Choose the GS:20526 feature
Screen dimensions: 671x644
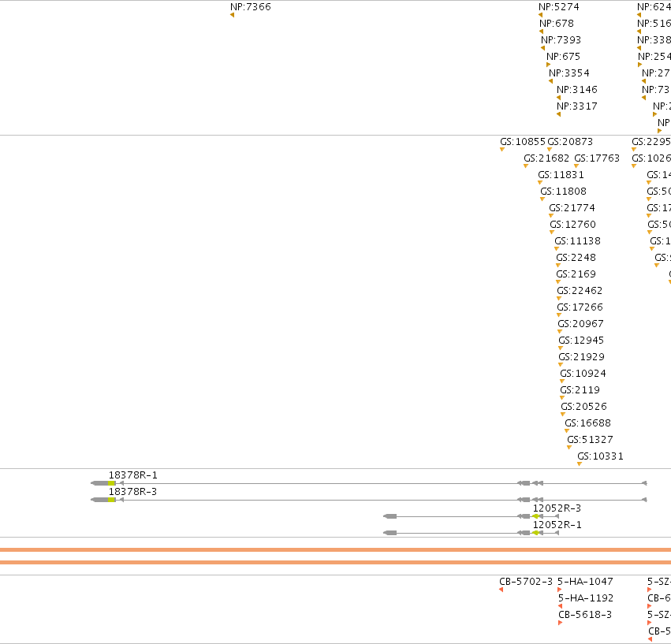[563, 414]
